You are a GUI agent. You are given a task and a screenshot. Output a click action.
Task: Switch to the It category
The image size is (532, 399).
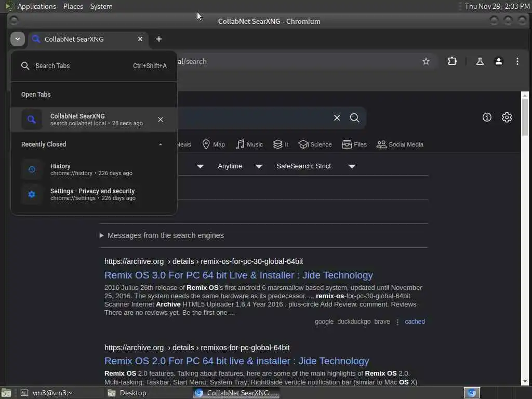281,144
